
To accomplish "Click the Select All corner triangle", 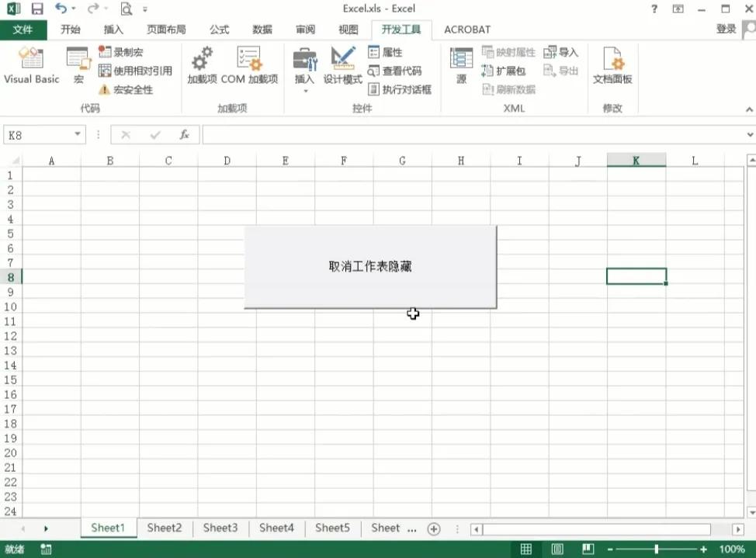I will tap(15, 161).
